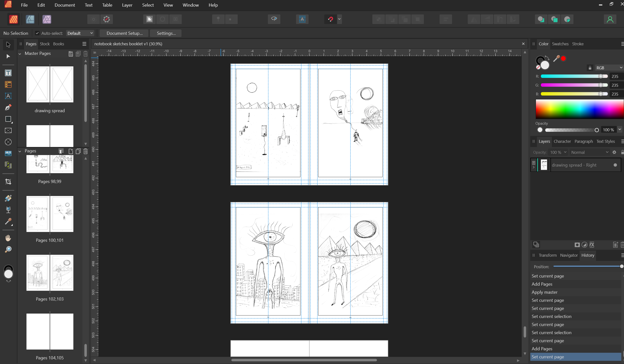Select Pages 102,103 thumbnail
Viewport: 624px width, 364px height.
point(50,273)
